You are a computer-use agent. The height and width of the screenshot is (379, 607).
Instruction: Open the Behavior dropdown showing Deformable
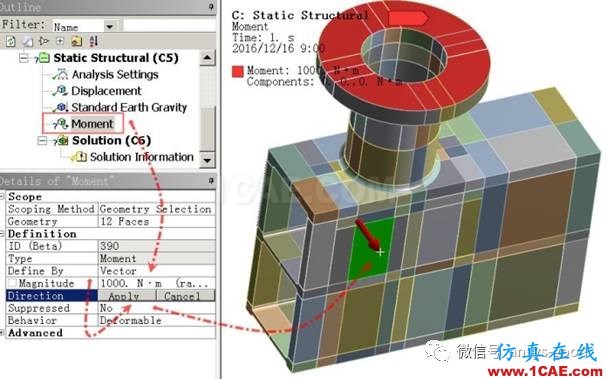[157, 320]
